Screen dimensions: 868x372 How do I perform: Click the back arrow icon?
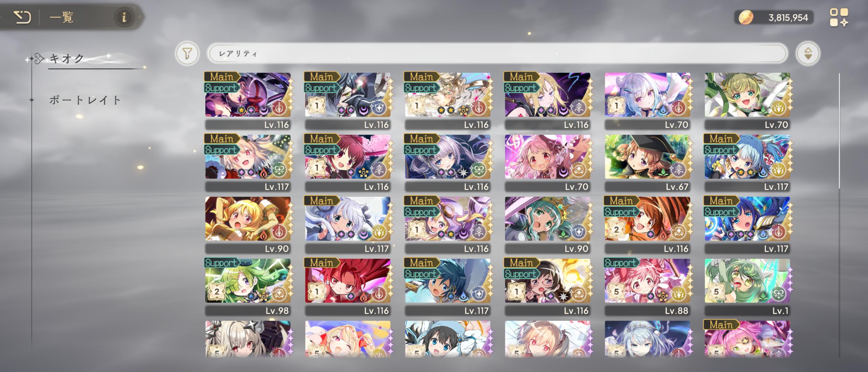click(x=22, y=17)
